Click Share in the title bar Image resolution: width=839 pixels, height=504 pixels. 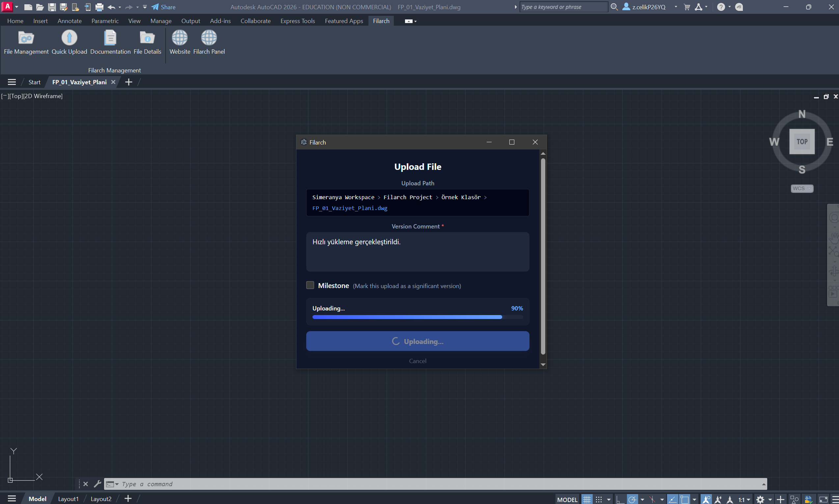[163, 7]
